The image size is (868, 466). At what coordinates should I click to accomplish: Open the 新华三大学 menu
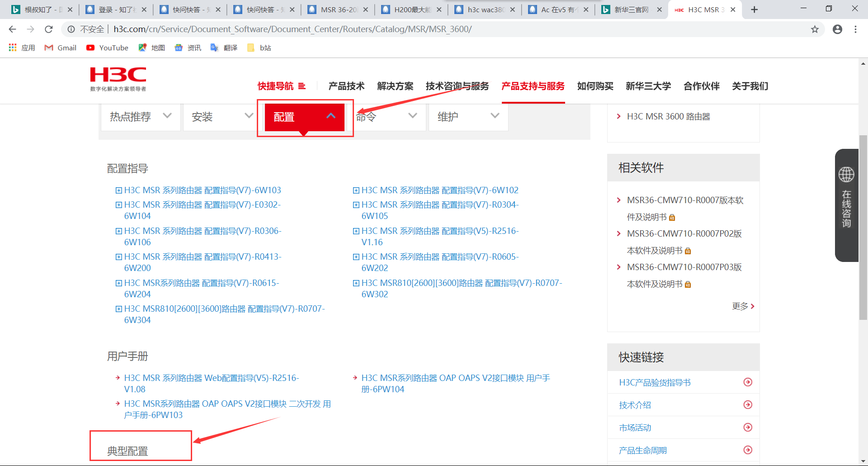click(648, 86)
